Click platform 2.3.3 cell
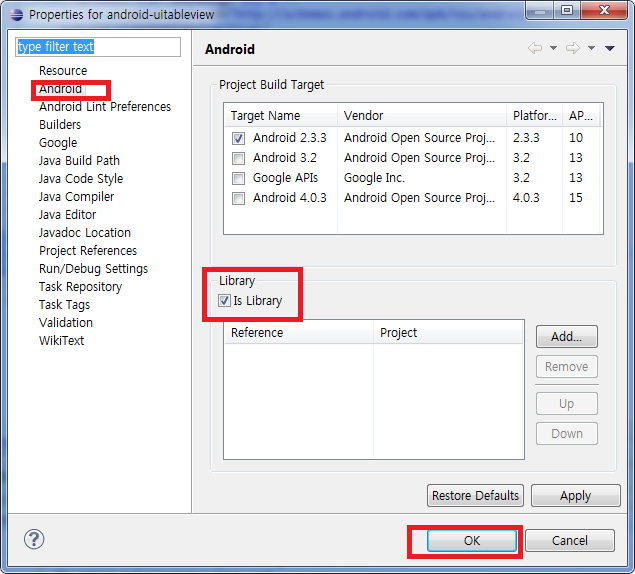Viewport: 635px width, 574px height. tap(526, 138)
